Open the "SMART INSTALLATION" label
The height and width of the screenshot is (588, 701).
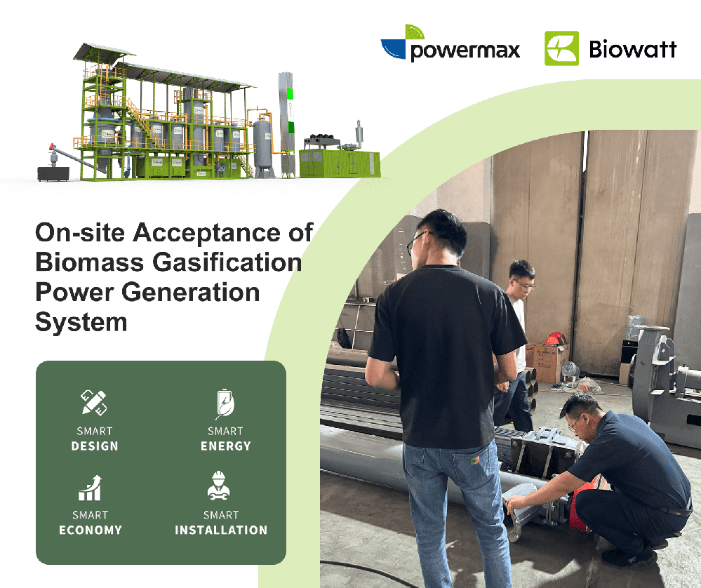point(221,523)
